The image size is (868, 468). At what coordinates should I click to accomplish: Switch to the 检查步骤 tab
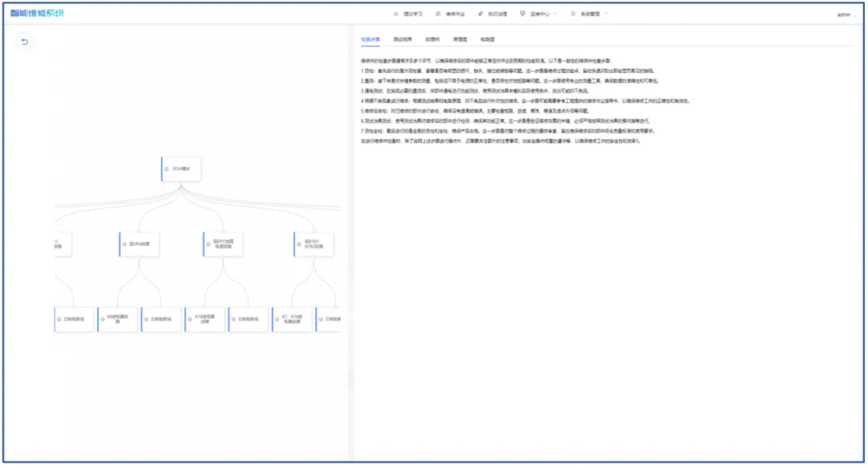coord(371,40)
